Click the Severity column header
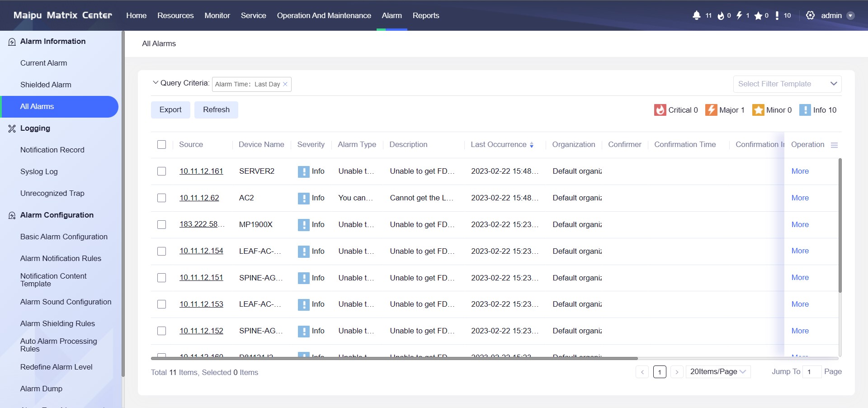Image resolution: width=868 pixels, height=408 pixels. click(311, 145)
